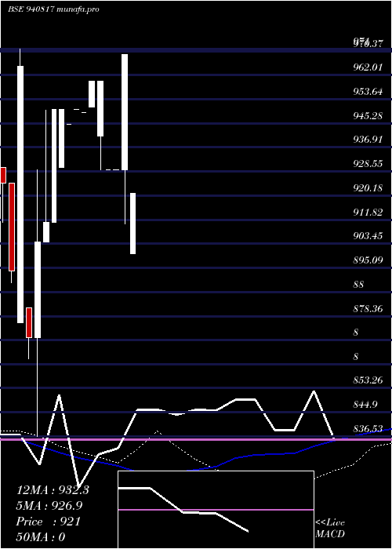Select the 853.26 price axis label

click(x=368, y=380)
